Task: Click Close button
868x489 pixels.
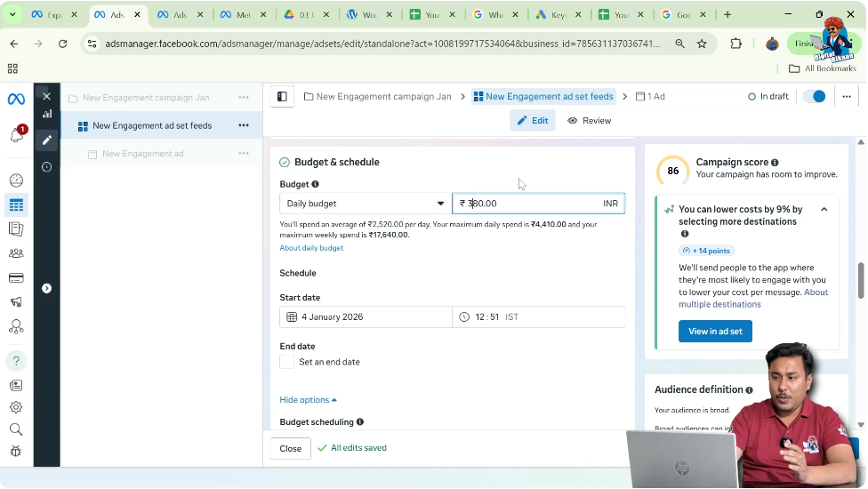Action: pyautogui.click(x=291, y=449)
